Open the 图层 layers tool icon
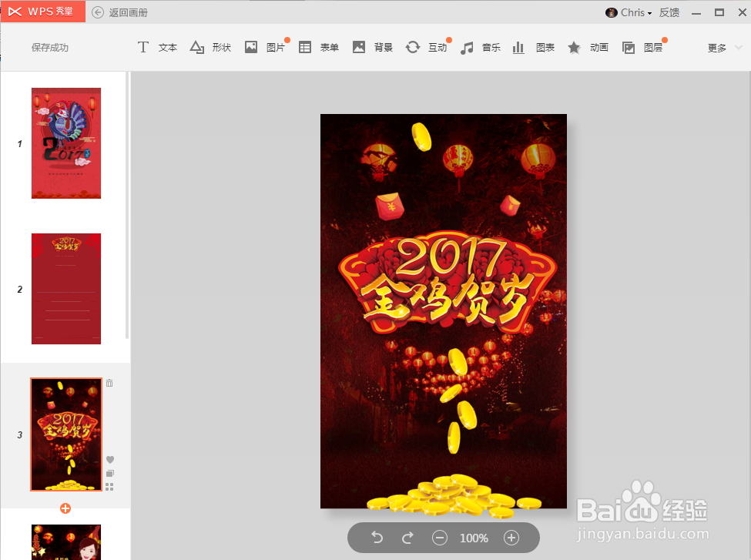Image resolution: width=751 pixels, height=560 pixels. [629, 48]
